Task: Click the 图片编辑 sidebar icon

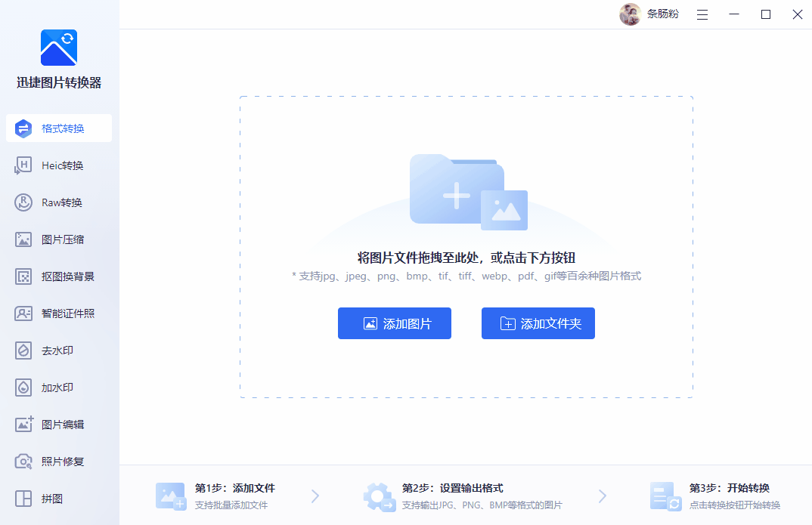Action: click(x=24, y=424)
